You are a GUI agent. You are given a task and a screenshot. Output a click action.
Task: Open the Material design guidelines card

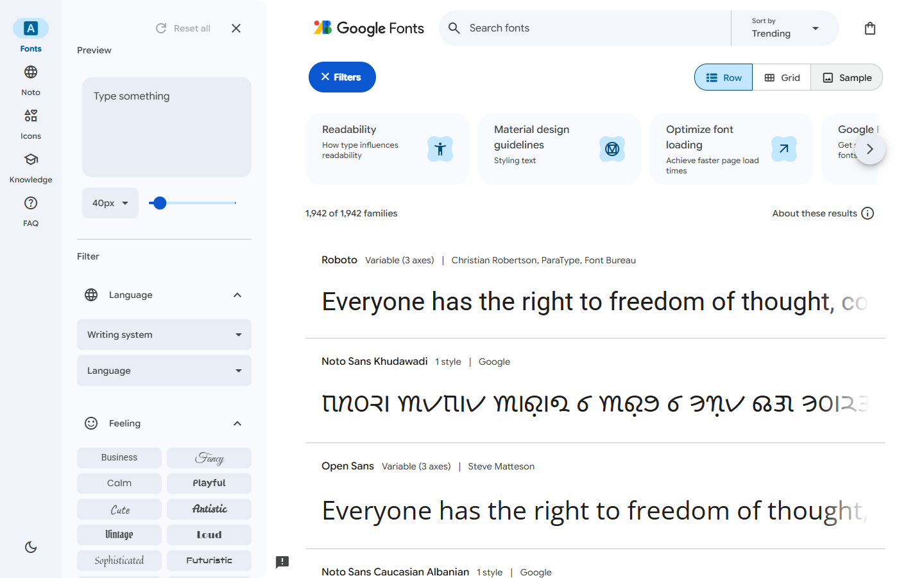(x=560, y=149)
